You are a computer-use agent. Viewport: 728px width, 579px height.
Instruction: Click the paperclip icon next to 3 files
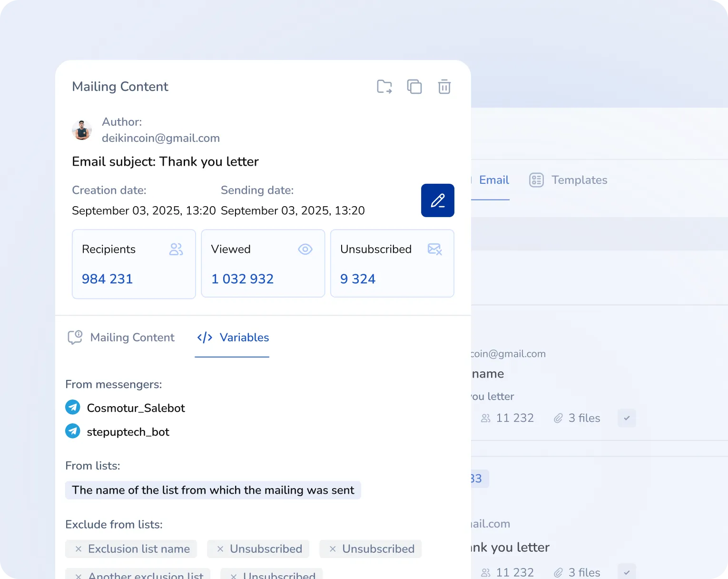pos(558,418)
